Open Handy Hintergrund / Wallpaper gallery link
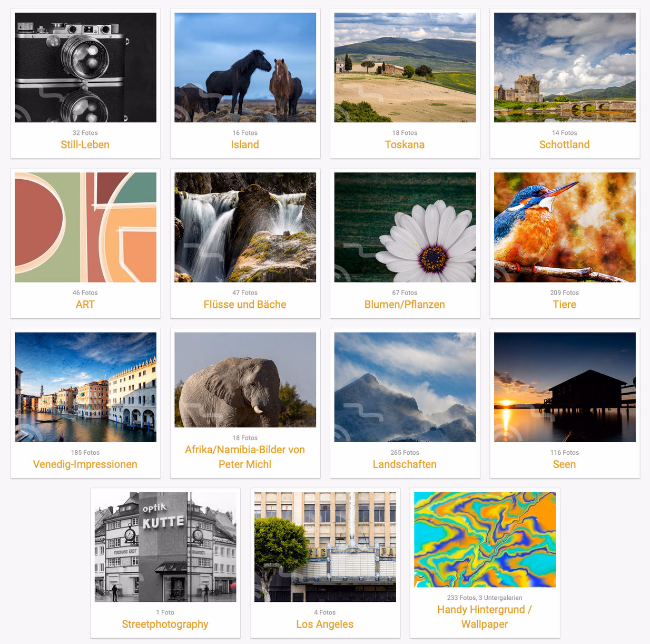The height and width of the screenshot is (644, 650). click(x=485, y=617)
